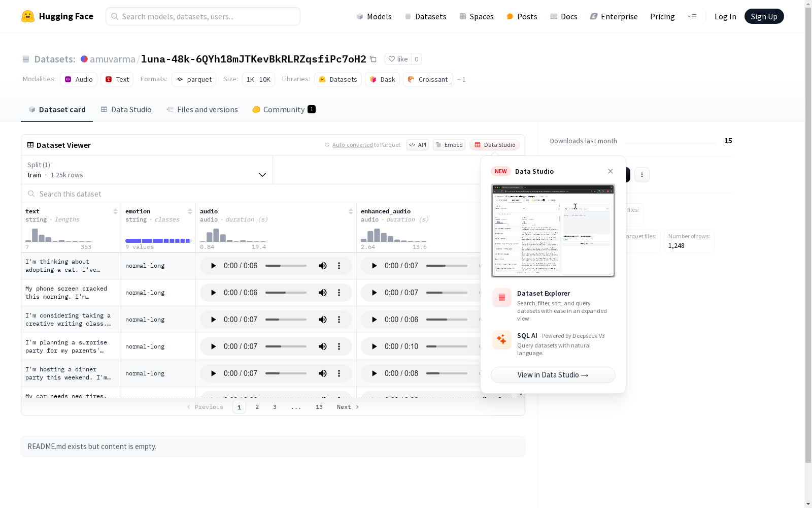
Task: Open the more options menu in the right sidebar
Action: (x=642, y=175)
